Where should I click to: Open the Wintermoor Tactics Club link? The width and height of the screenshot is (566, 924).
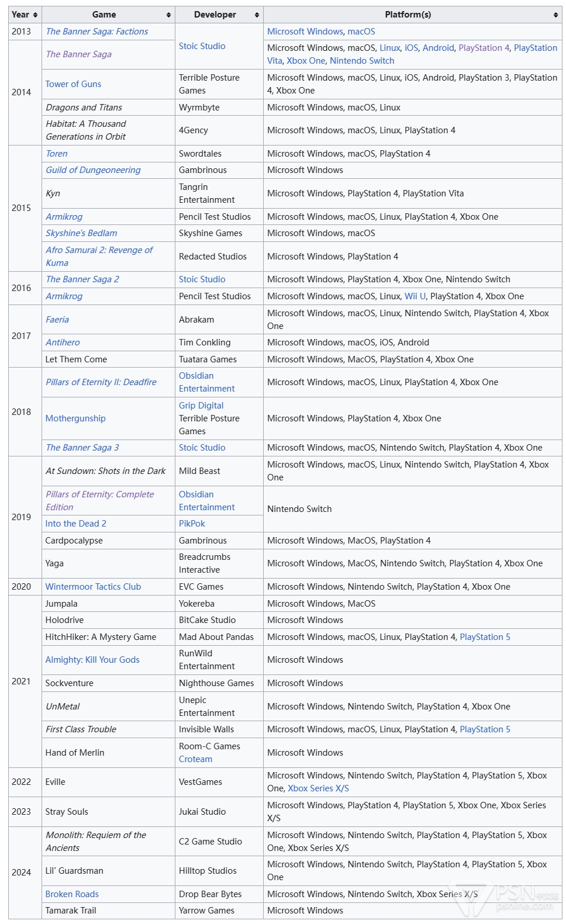coord(94,587)
